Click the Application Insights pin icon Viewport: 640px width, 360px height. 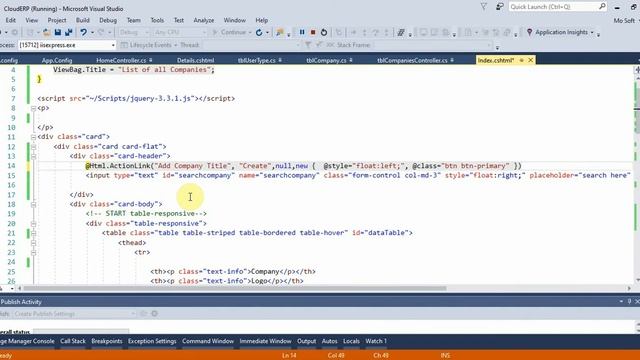coord(529,32)
